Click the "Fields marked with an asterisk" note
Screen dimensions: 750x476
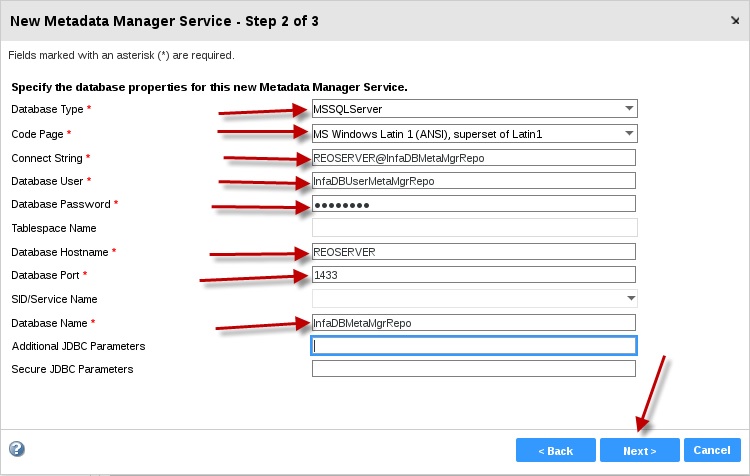point(121,55)
